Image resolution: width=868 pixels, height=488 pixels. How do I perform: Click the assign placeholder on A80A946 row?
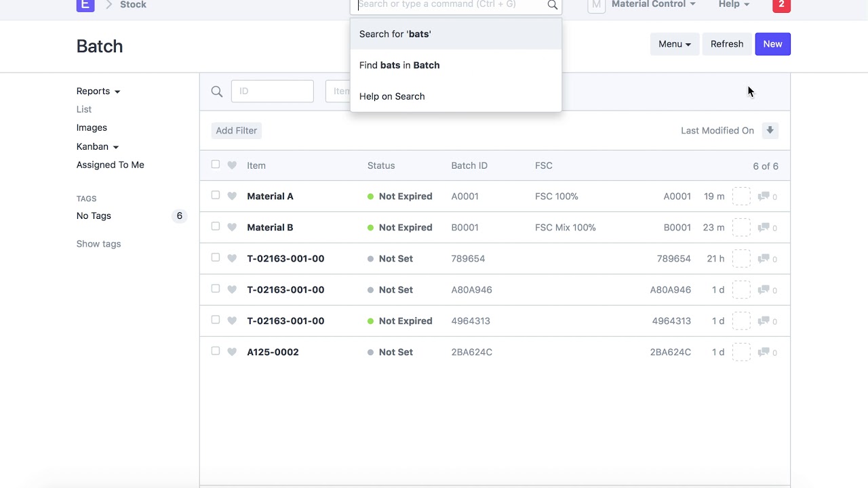[x=741, y=290]
